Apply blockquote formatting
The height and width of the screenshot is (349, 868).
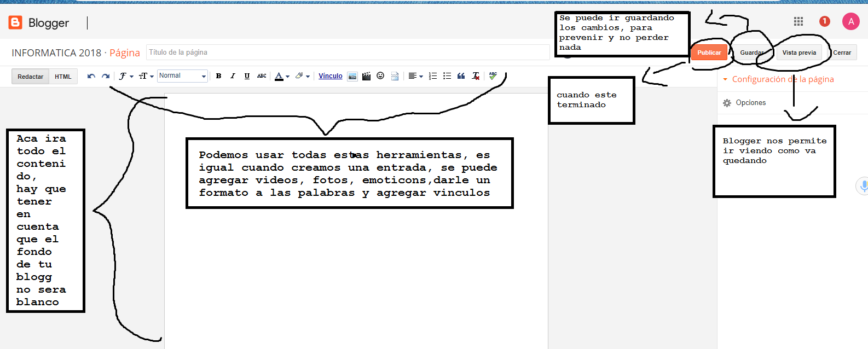click(461, 76)
